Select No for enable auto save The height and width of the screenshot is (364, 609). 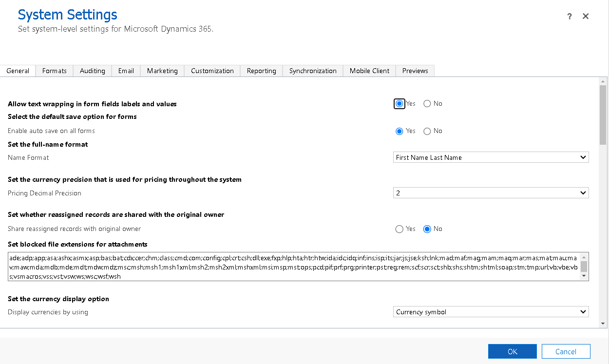[427, 131]
